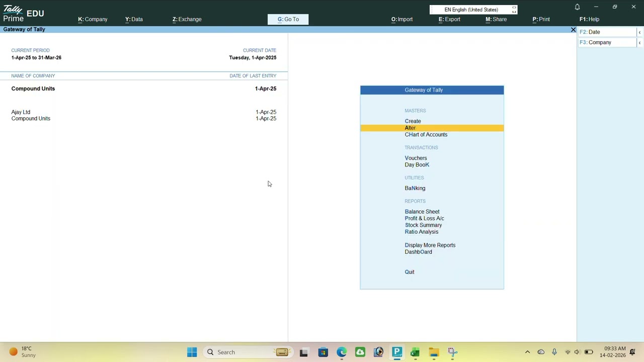Click the current date Tuesday, 1-Apr-2025

253,58
